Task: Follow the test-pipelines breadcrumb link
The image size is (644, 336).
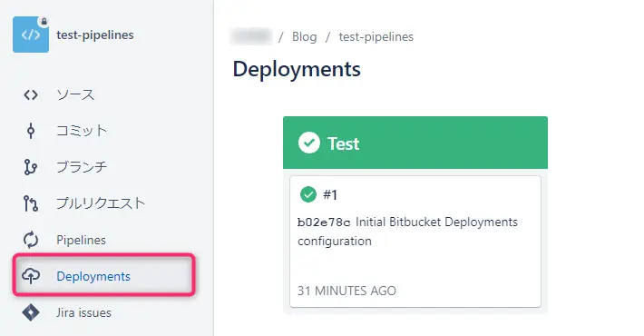Action: 376,36
